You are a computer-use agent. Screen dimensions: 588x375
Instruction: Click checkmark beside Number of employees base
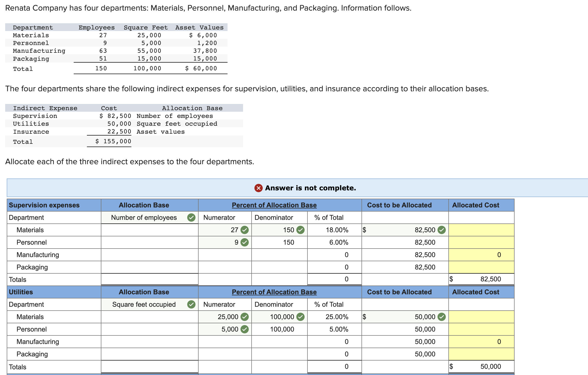[x=191, y=218]
